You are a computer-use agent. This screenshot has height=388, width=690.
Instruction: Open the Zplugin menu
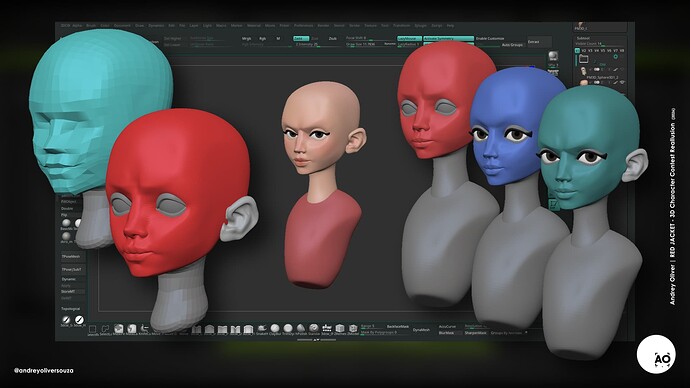[x=421, y=26]
